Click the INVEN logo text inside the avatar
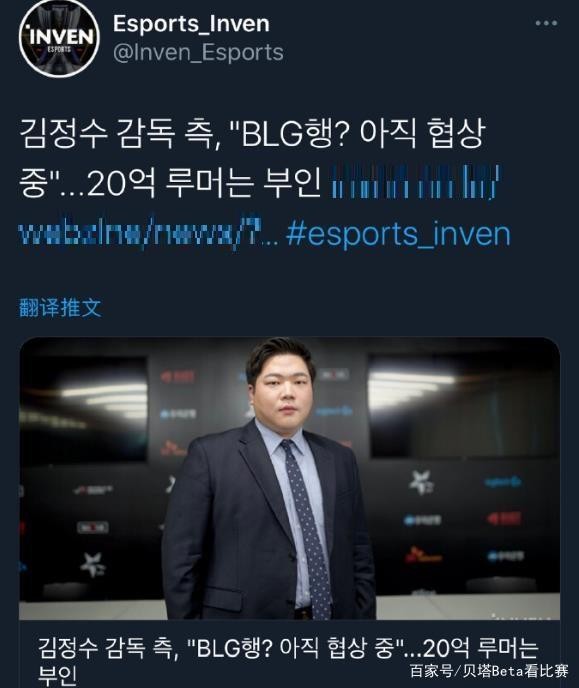 point(61,36)
